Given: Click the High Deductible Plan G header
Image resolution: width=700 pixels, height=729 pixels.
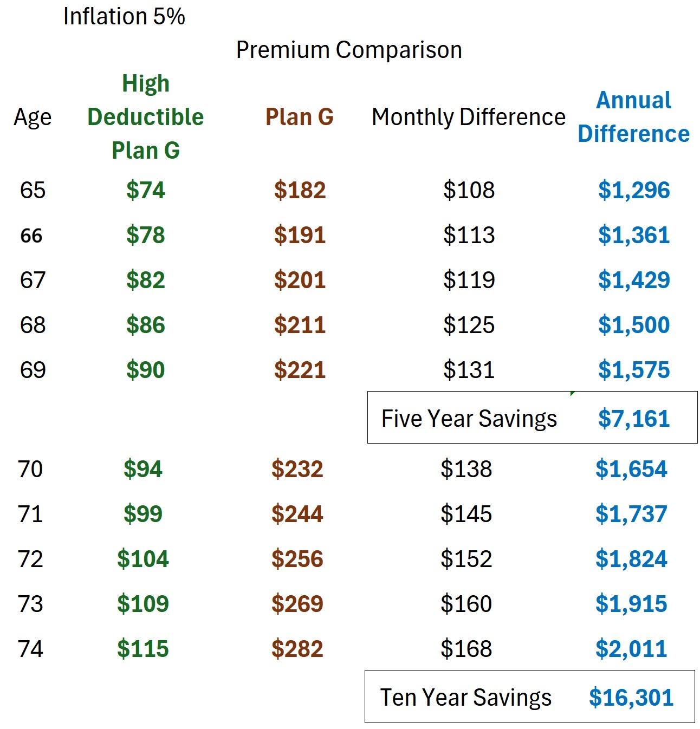Looking at the screenshot, I should tap(145, 117).
